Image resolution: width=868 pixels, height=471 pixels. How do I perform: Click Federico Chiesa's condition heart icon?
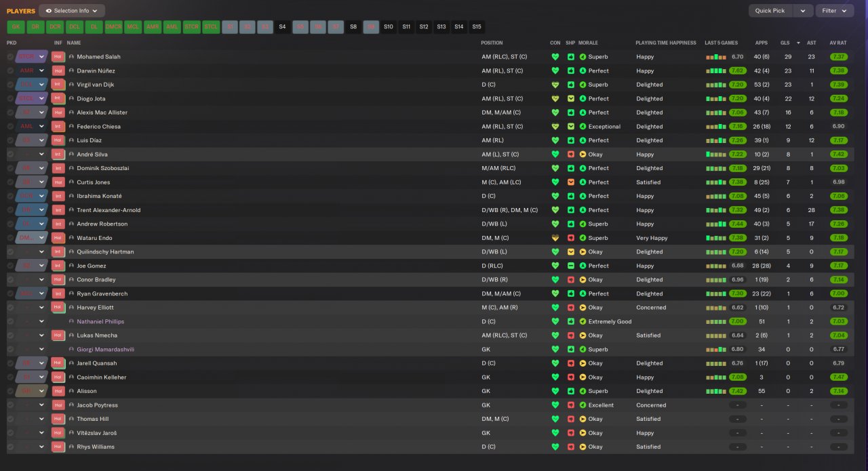pyautogui.click(x=555, y=127)
